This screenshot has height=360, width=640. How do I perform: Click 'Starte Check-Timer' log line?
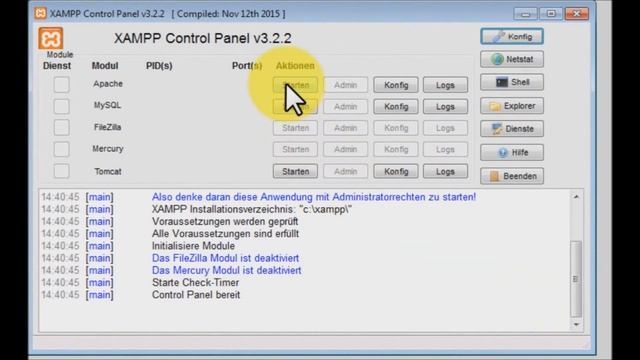click(x=196, y=282)
